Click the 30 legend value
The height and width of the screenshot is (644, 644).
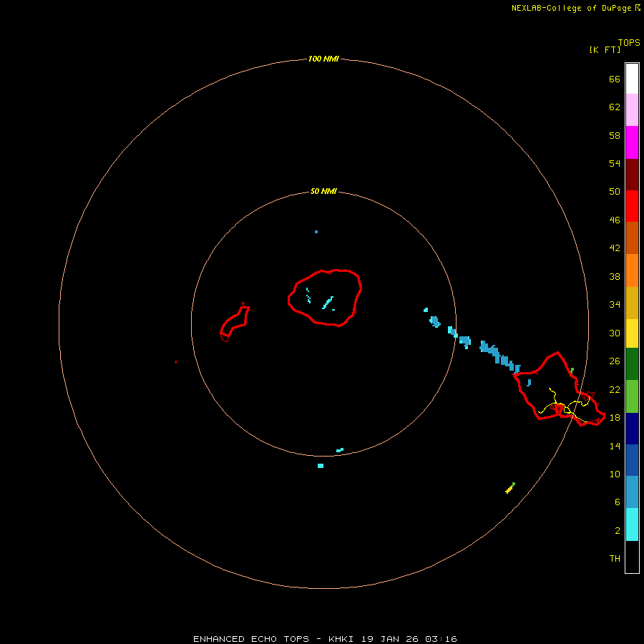click(x=615, y=333)
